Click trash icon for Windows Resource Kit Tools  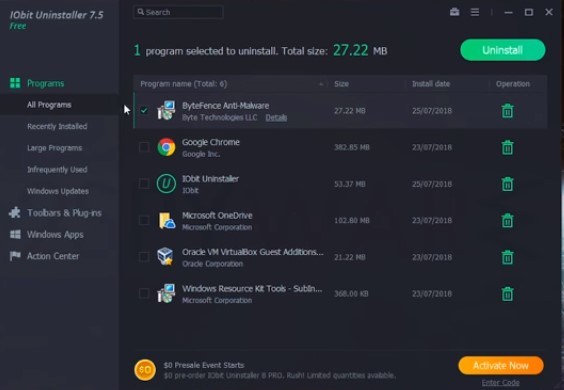508,294
